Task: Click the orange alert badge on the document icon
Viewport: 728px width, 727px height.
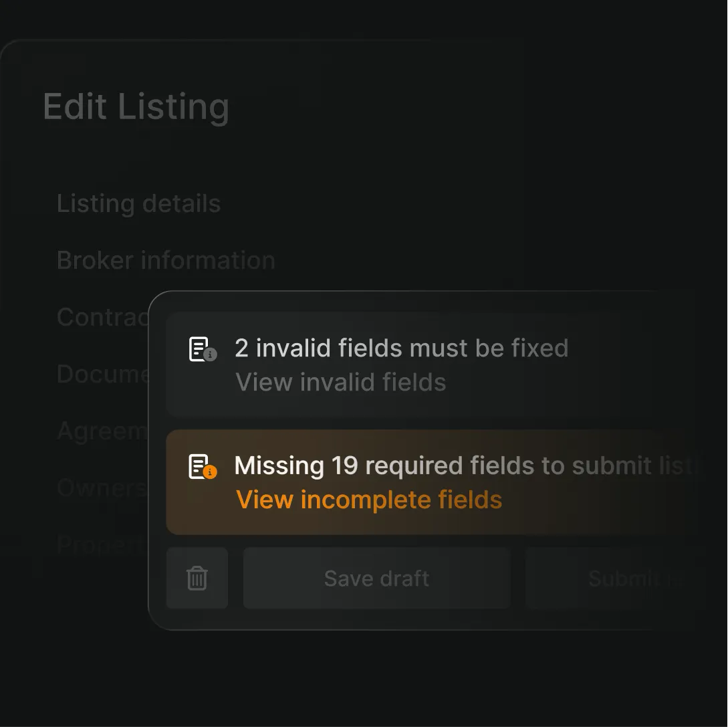Action: (211, 474)
